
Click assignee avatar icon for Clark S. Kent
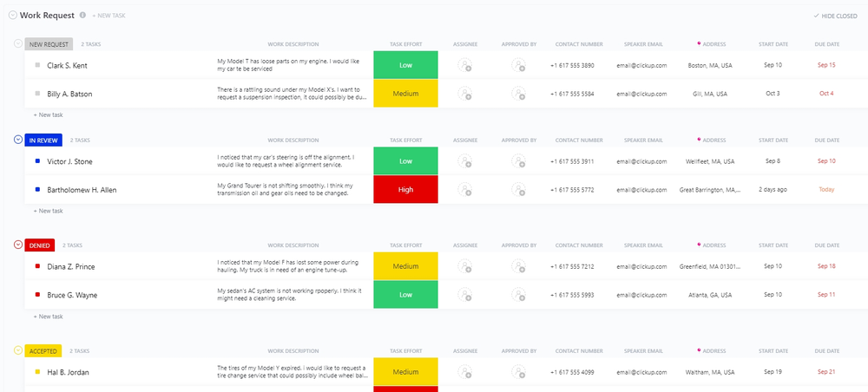[x=465, y=65]
